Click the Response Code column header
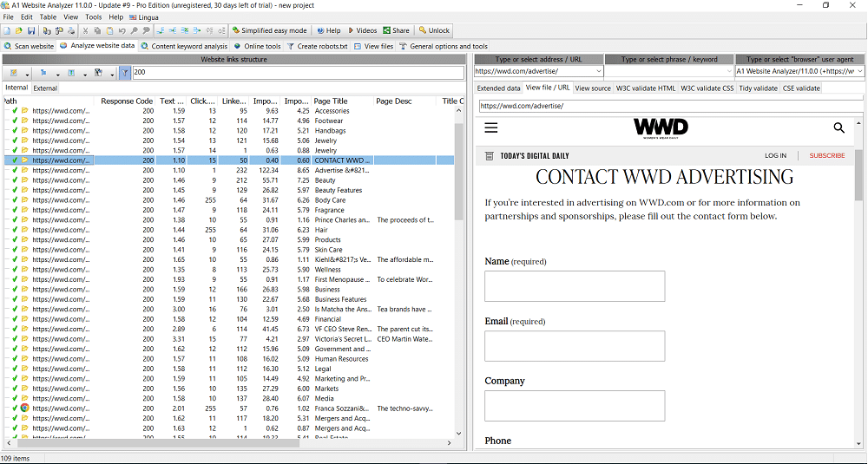Screen dimensions: 868x464 [126, 101]
